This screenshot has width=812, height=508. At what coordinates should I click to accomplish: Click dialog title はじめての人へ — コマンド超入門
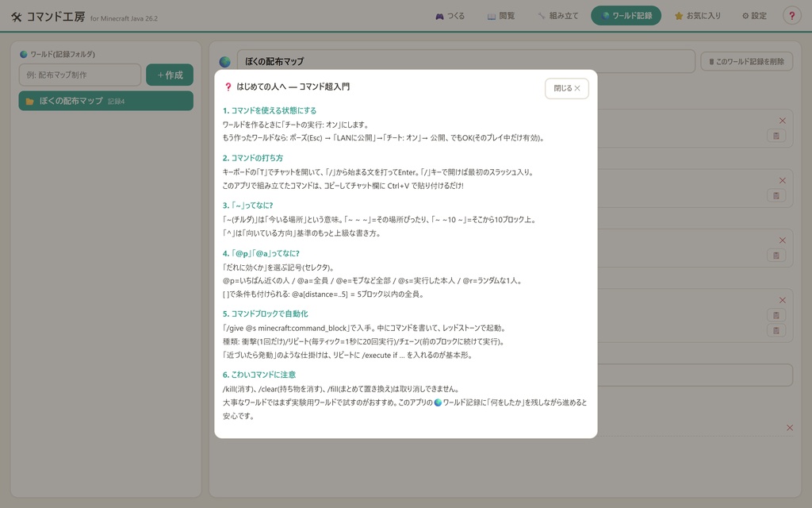pyautogui.click(x=293, y=87)
